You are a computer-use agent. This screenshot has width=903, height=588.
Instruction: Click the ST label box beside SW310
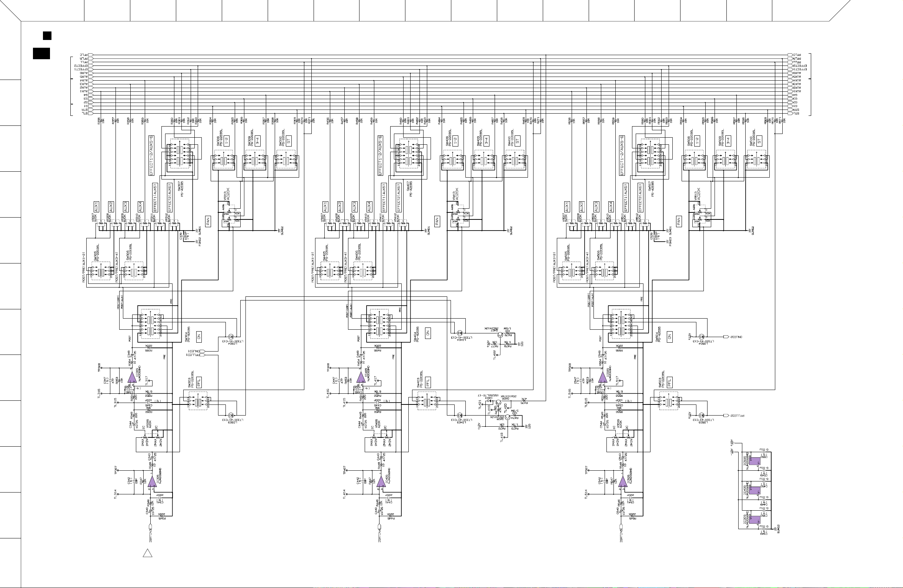pos(289,141)
